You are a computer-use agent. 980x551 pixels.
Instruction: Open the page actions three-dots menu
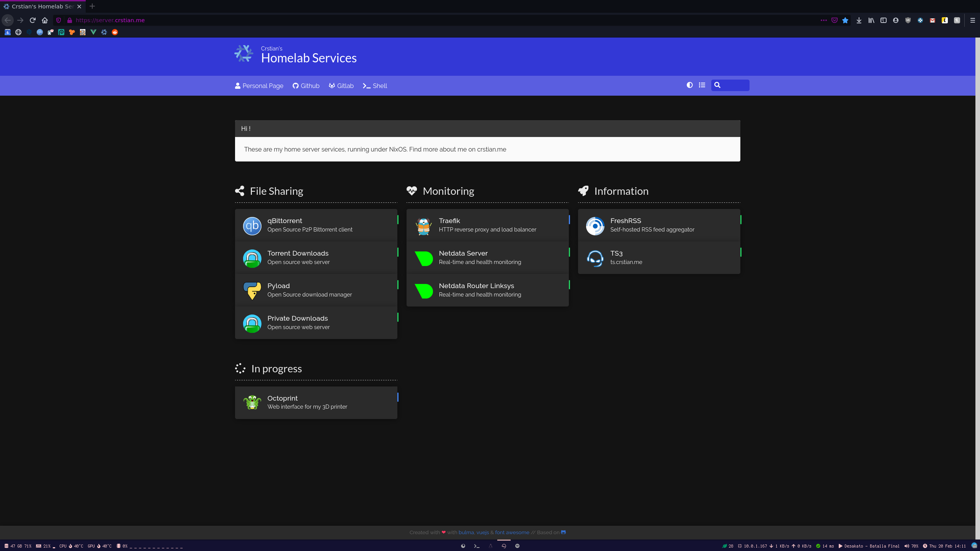[x=824, y=20]
